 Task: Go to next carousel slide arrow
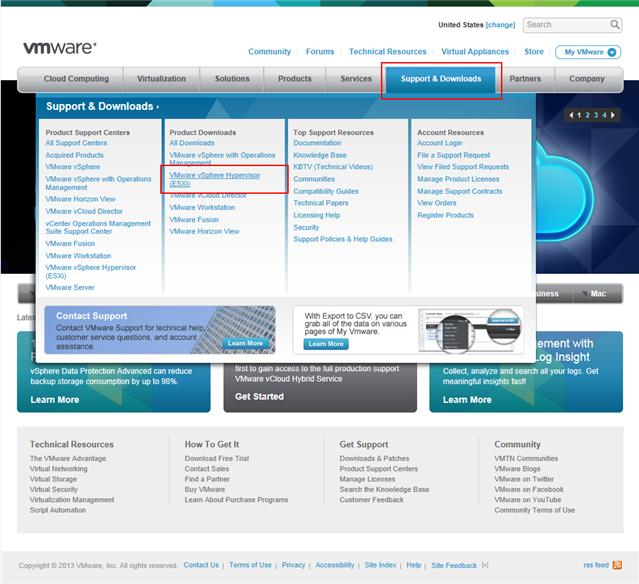[x=613, y=115]
